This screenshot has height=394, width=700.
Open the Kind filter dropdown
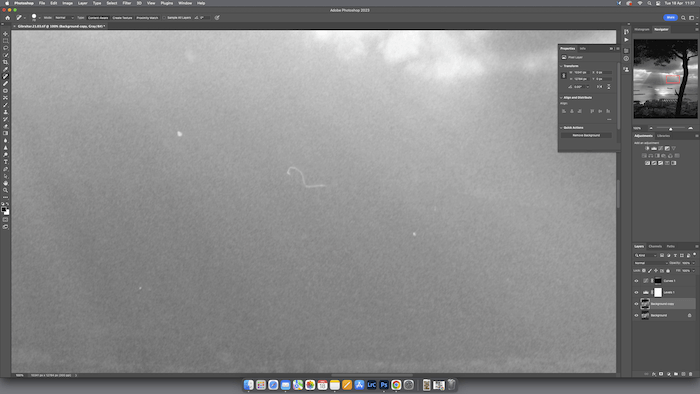(646, 255)
